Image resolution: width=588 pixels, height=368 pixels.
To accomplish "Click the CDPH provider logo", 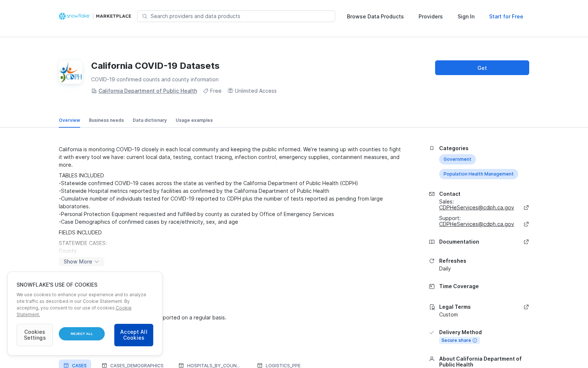I will (71, 72).
